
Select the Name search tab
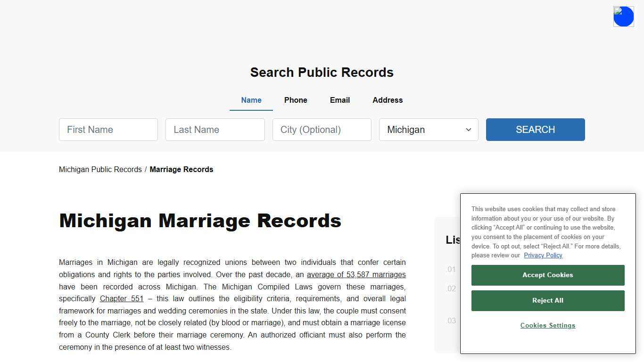[x=251, y=100]
